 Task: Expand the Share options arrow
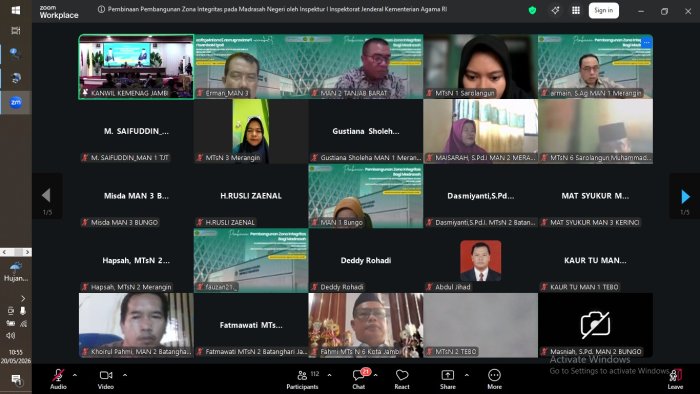tap(467, 375)
